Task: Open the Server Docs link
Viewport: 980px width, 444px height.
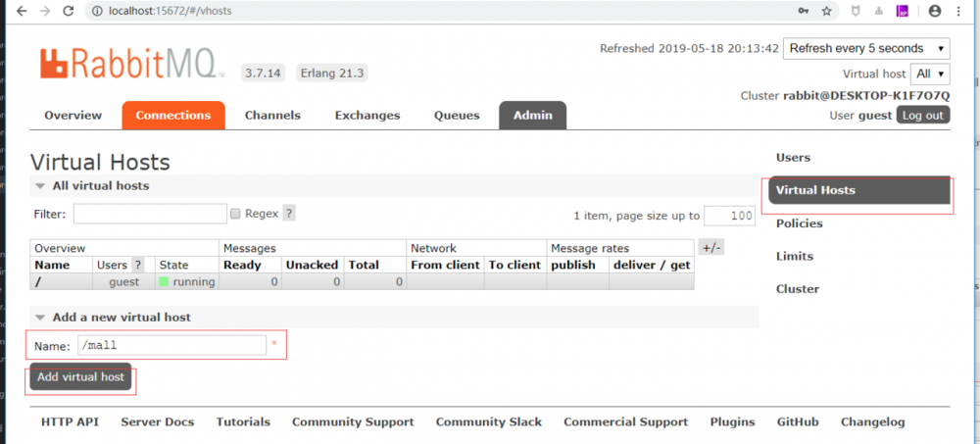Action: point(158,422)
